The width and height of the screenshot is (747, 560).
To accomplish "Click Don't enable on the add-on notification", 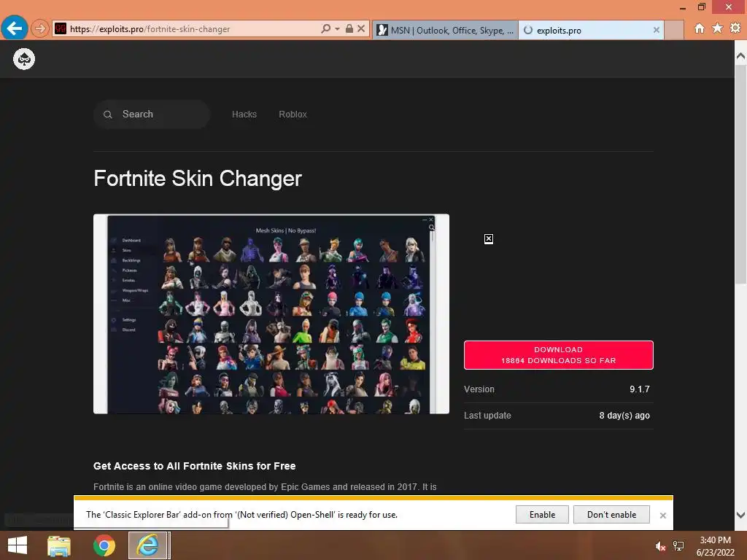I will coord(611,515).
